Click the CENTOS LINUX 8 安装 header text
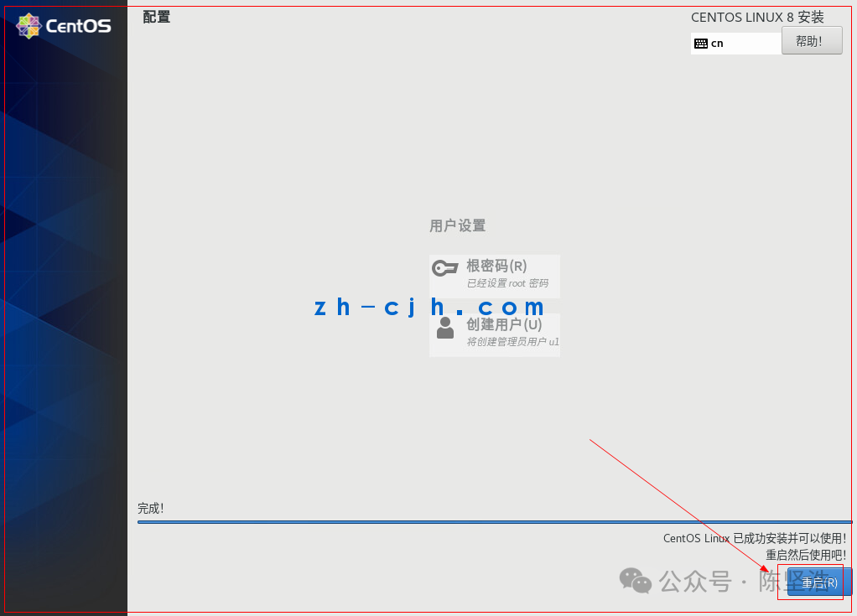 [x=757, y=18]
